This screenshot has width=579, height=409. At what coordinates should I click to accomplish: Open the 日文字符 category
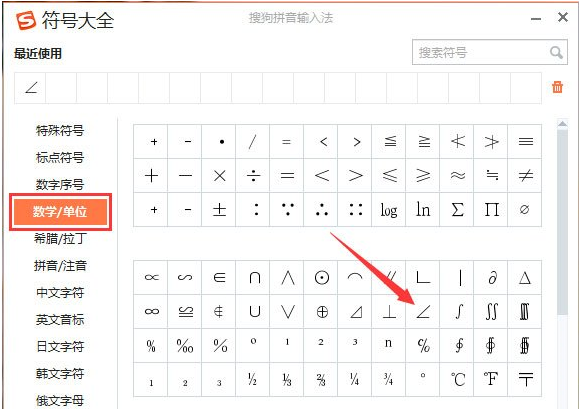(x=60, y=347)
